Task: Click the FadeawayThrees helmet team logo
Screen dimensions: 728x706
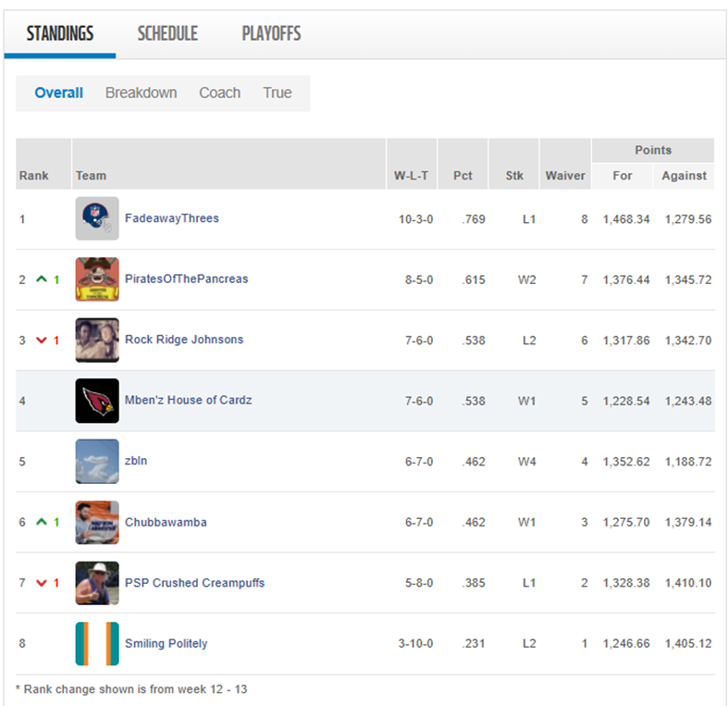Action: [x=97, y=218]
